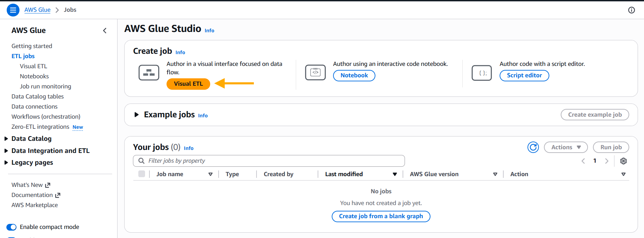Click the notebook code icon
This screenshot has width=644, height=238.
[x=315, y=72]
